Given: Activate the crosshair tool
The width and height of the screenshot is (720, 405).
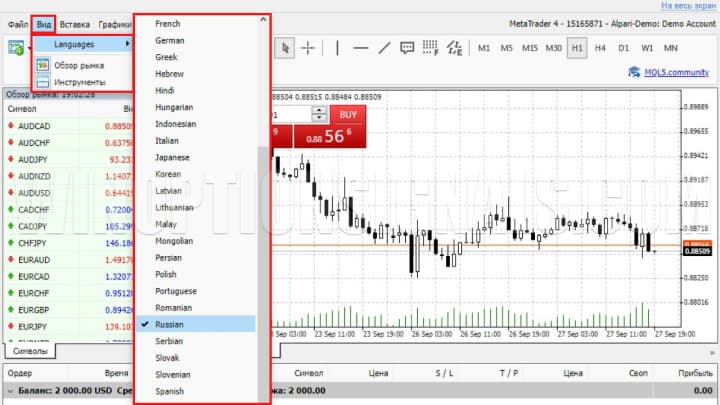Looking at the screenshot, I should pos(309,47).
